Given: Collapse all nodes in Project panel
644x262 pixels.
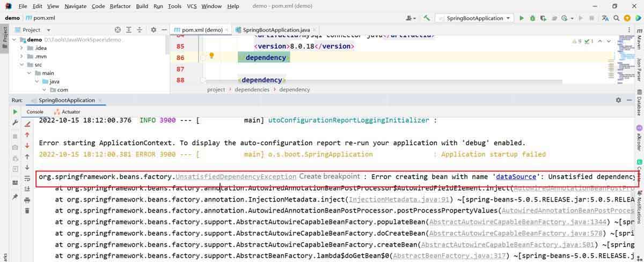Looking at the screenshot, I should [140, 30].
